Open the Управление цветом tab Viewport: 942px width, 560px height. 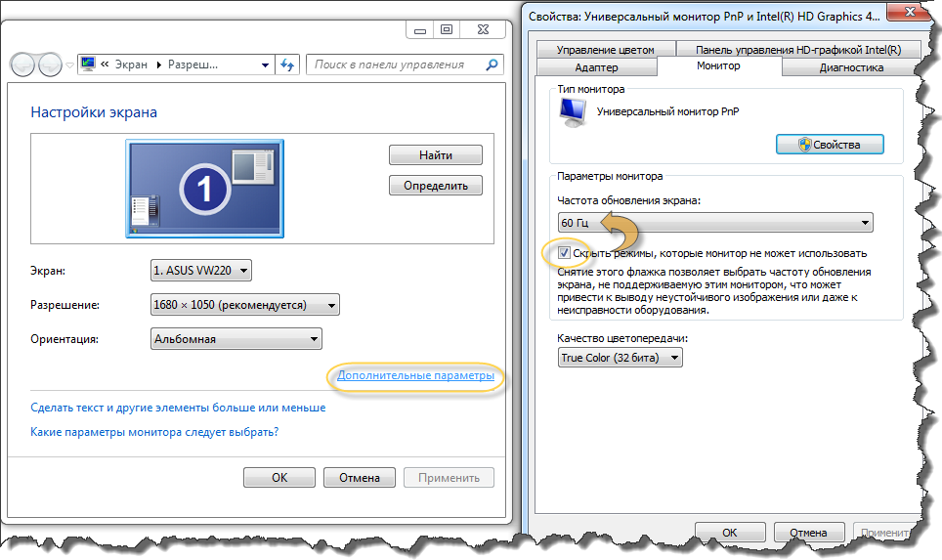tap(605, 50)
